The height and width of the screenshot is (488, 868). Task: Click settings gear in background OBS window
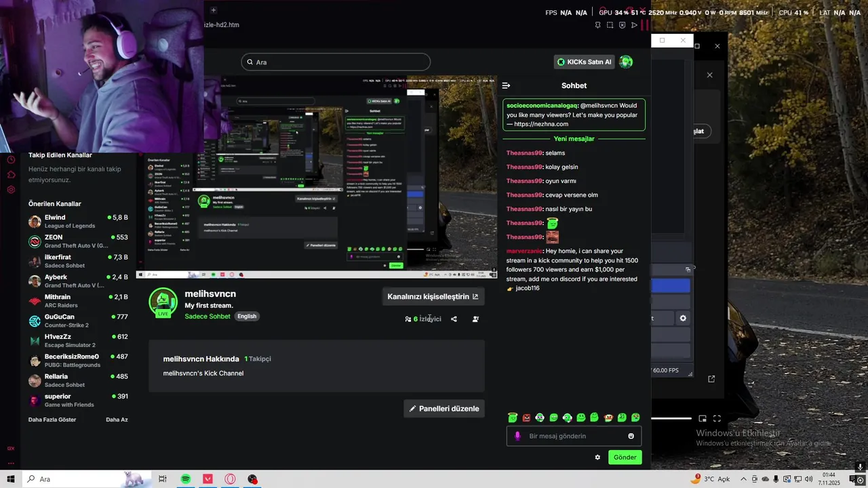(x=683, y=318)
